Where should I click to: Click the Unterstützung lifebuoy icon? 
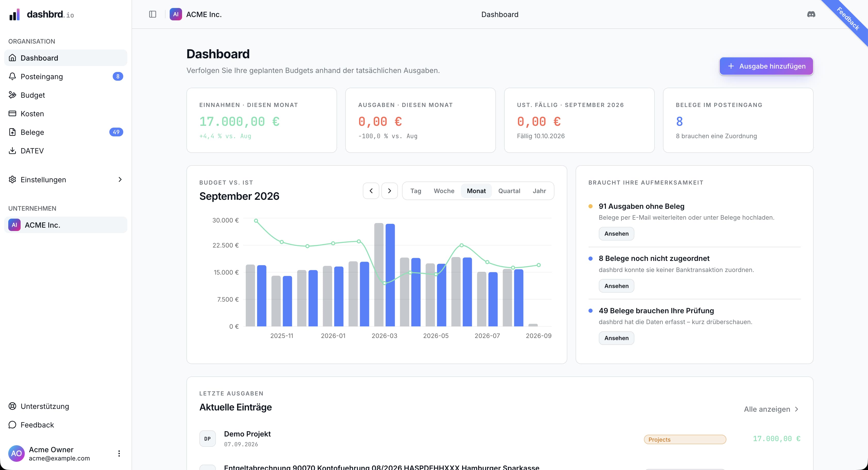click(12, 406)
